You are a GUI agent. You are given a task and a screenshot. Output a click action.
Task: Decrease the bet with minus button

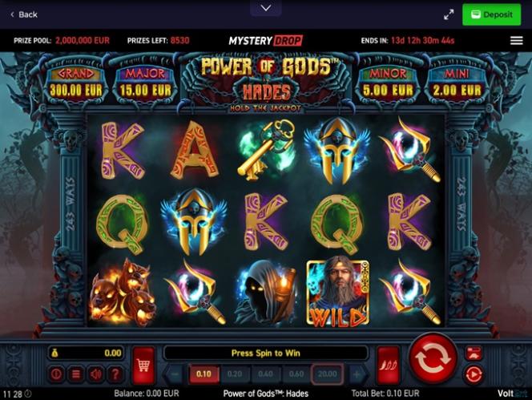pyautogui.click(x=175, y=374)
